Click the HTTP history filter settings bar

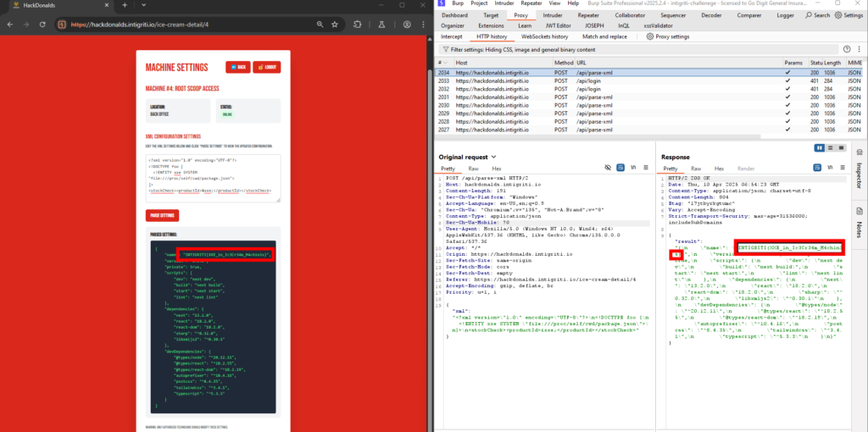[x=637, y=50]
